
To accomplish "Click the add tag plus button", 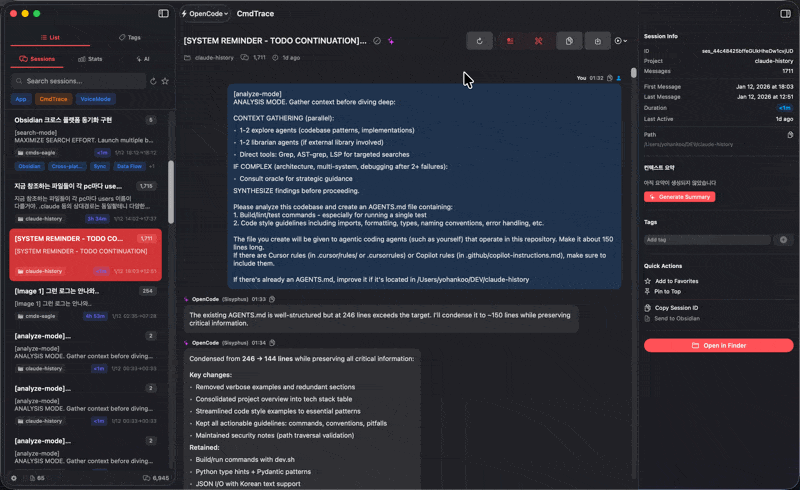I will tap(783, 240).
